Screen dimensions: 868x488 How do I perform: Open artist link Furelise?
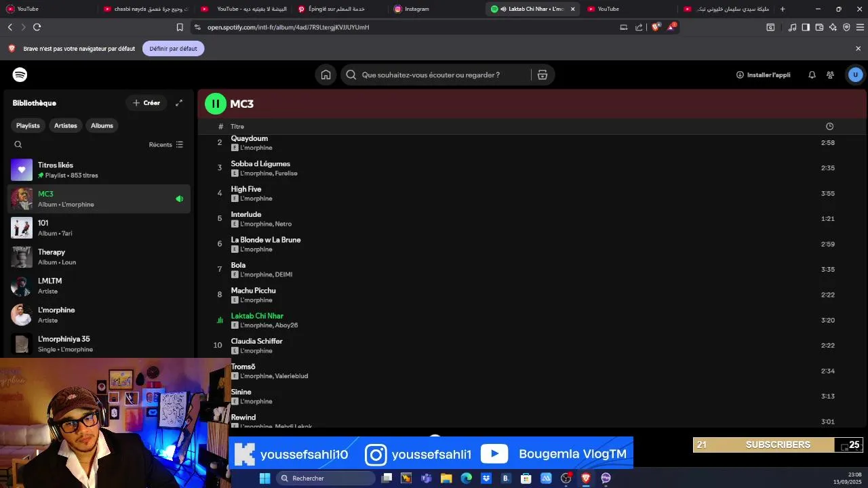pos(286,174)
